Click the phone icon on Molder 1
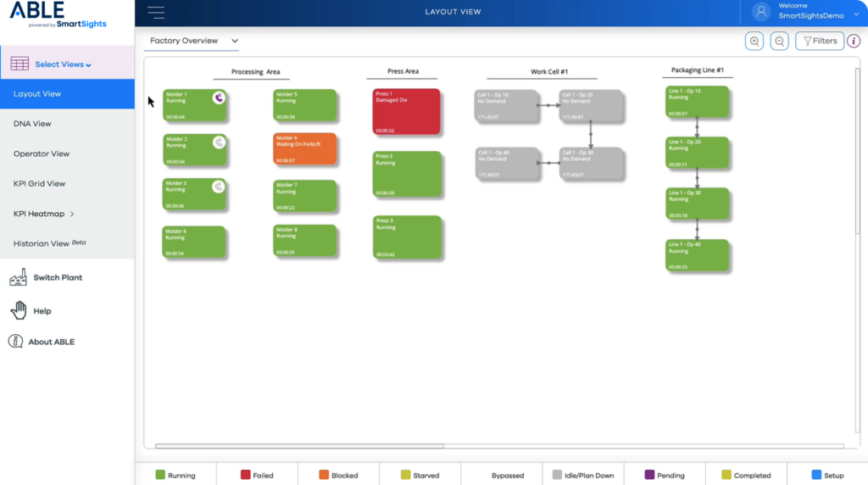Screen dimensions: 868x485 [218, 98]
